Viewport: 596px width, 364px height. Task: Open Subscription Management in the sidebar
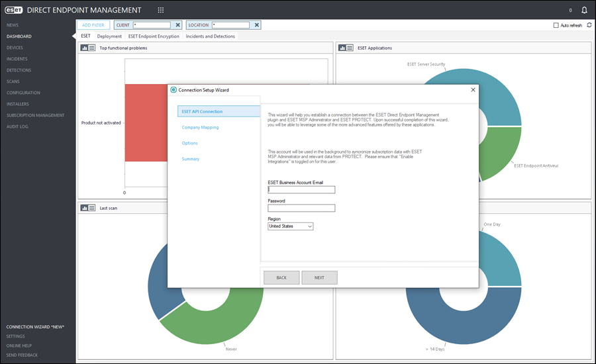click(35, 116)
